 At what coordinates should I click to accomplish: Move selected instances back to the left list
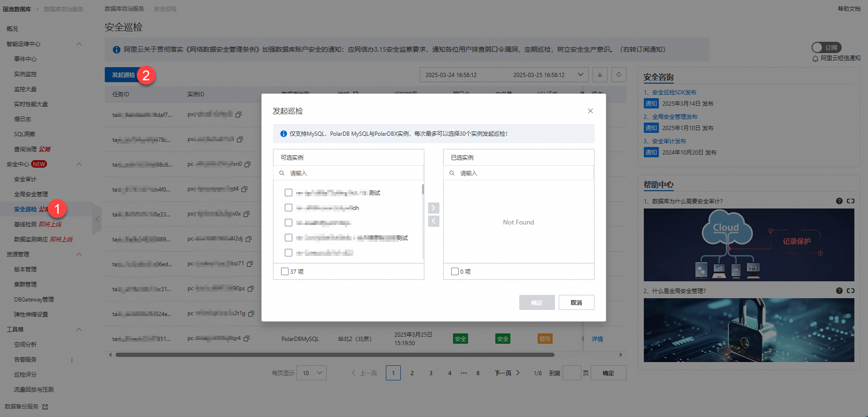click(x=434, y=221)
